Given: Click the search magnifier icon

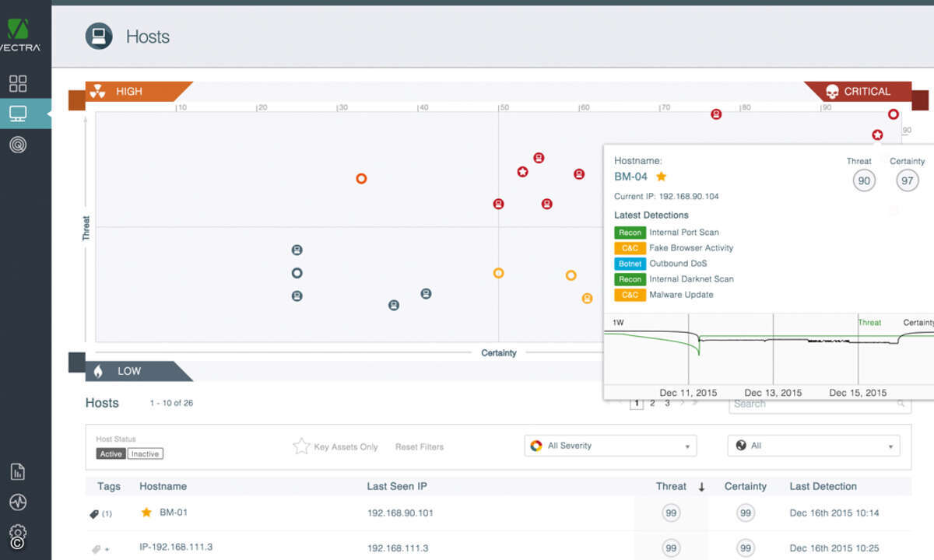Looking at the screenshot, I should click(901, 404).
